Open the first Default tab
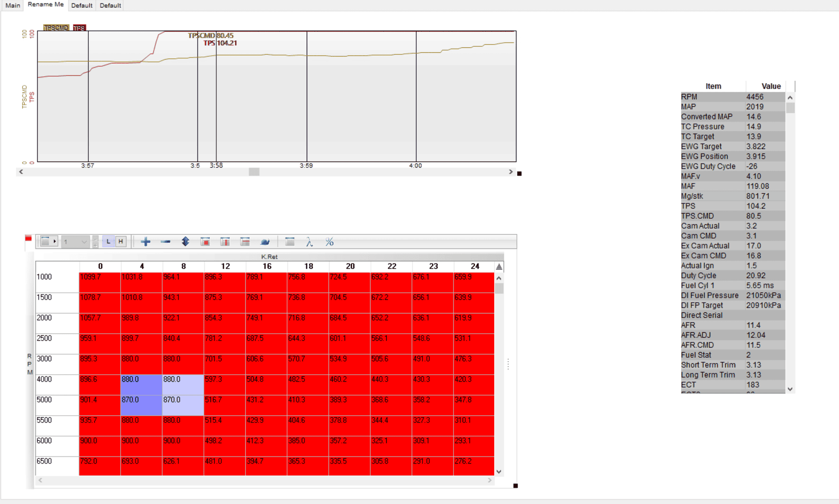The height and width of the screenshot is (504, 839). click(x=82, y=5)
